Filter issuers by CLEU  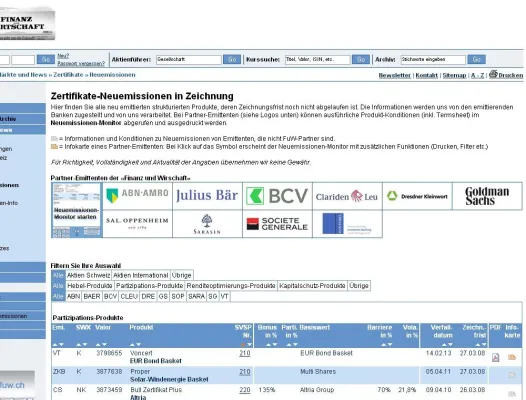[129, 296]
